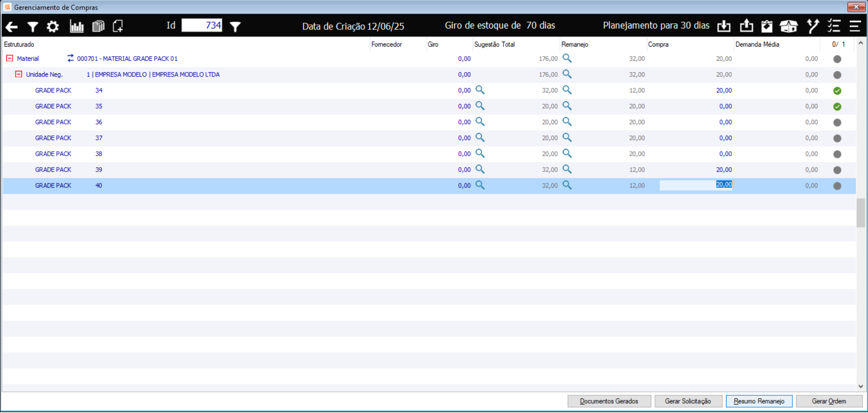This screenshot has width=868, height=413.
Task: Click the Giro magnifier in GRADE PACK 38 row
Action: tap(480, 153)
